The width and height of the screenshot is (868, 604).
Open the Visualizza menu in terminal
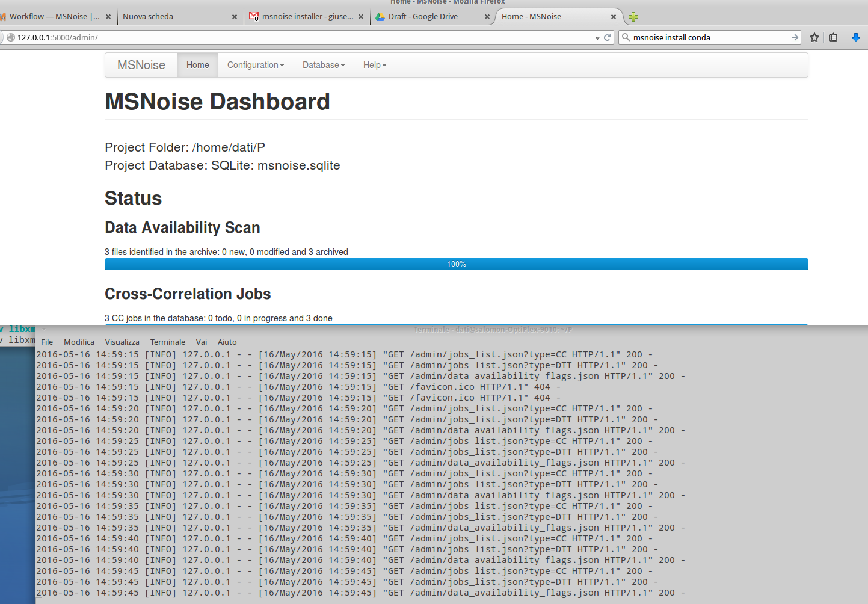[x=122, y=342]
